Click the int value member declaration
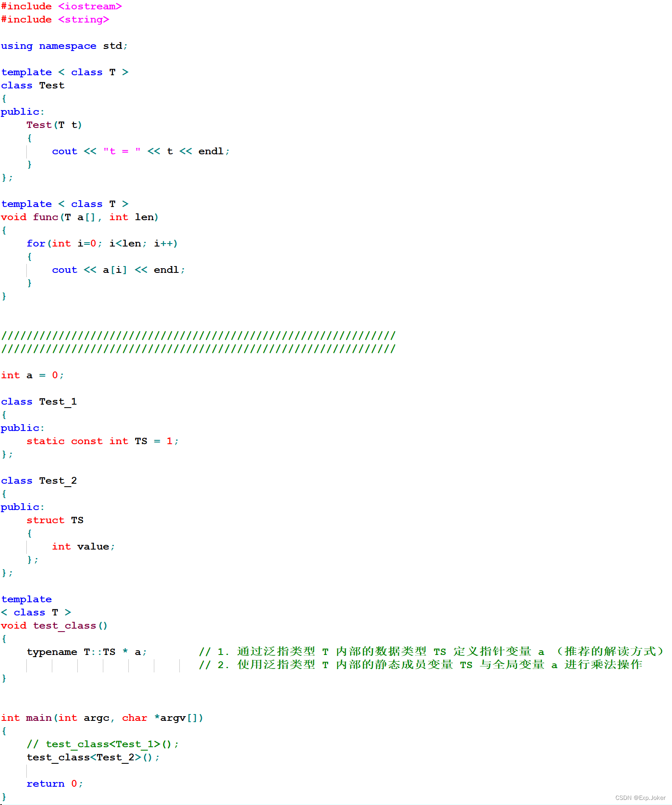672x805 pixels. 83,547
